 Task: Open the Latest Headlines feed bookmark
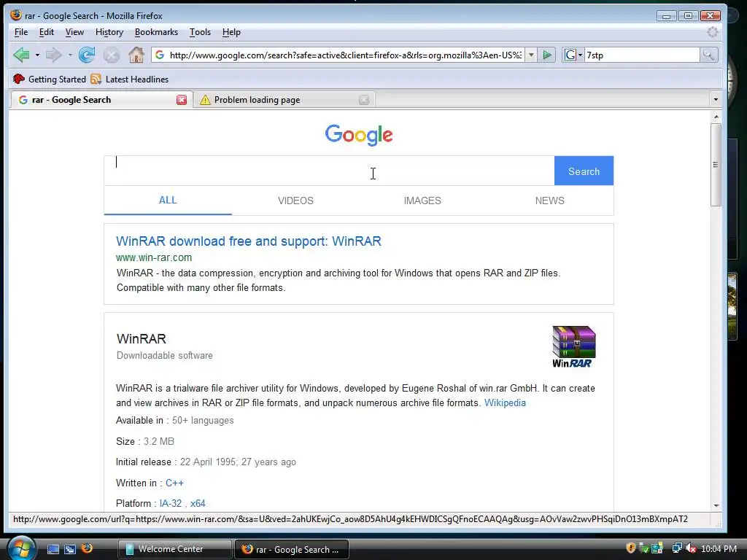pos(130,79)
